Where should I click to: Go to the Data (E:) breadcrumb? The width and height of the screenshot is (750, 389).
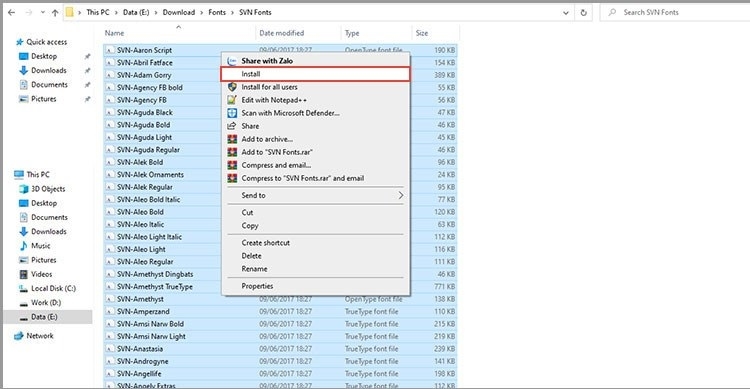coord(136,12)
